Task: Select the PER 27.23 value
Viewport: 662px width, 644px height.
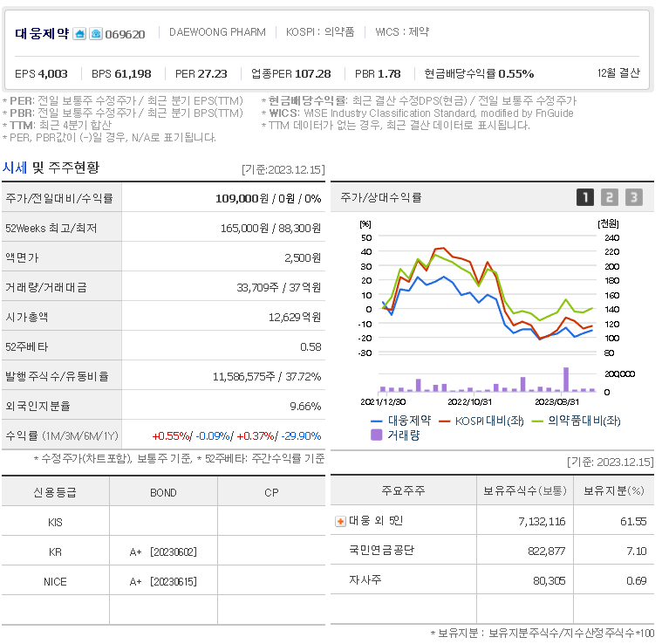Action: tap(201, 74)
